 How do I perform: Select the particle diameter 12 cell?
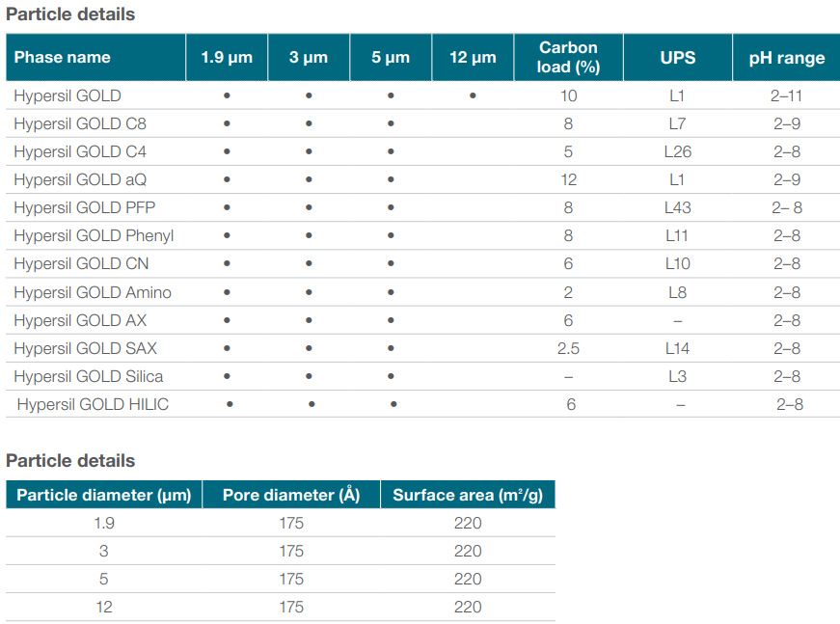(x=104, y=607)
